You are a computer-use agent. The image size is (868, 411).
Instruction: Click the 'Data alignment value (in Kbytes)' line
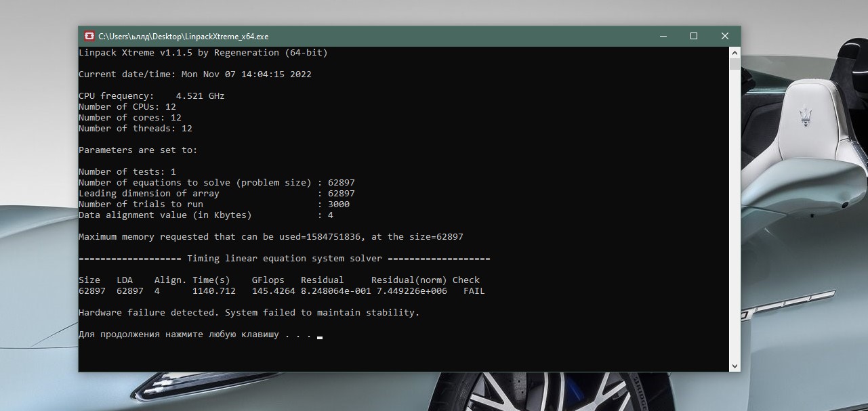click(x=206, y=215)
